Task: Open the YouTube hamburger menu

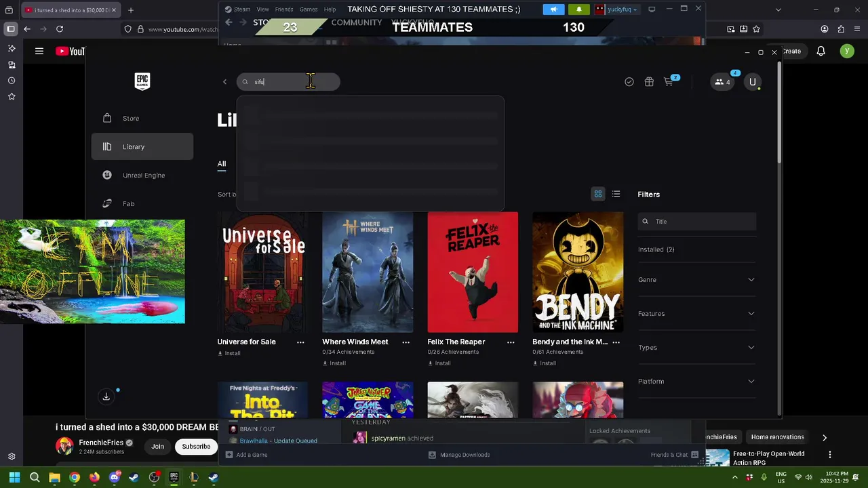Action: point(39,52)
